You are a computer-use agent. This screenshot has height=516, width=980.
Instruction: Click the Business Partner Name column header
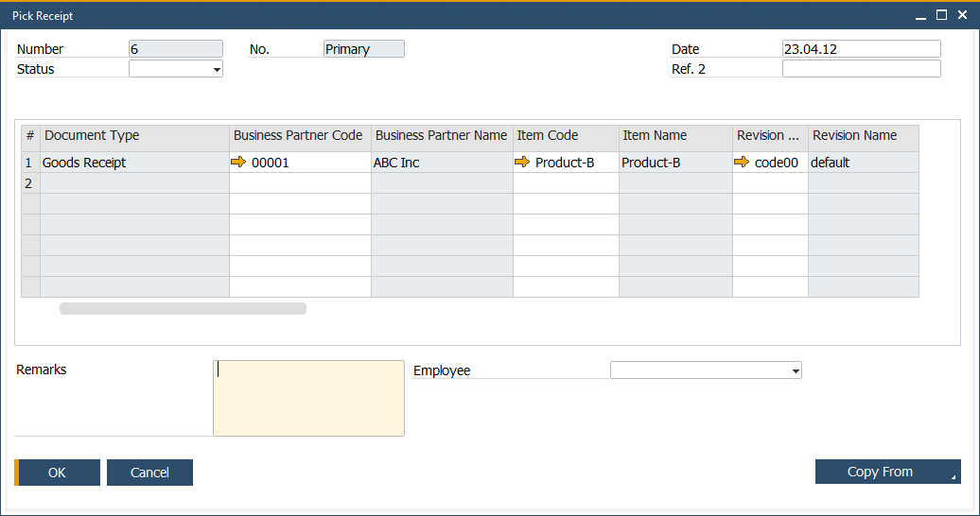coord(442,136)
